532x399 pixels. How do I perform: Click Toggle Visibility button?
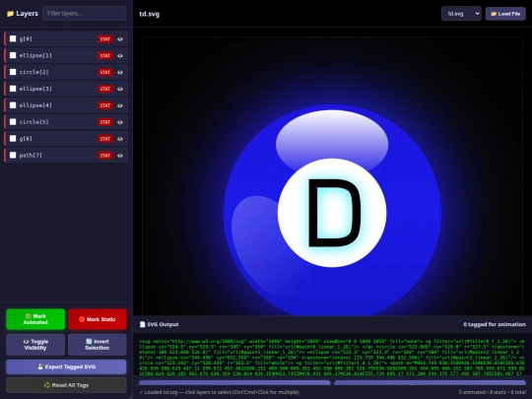pos(35,345)
